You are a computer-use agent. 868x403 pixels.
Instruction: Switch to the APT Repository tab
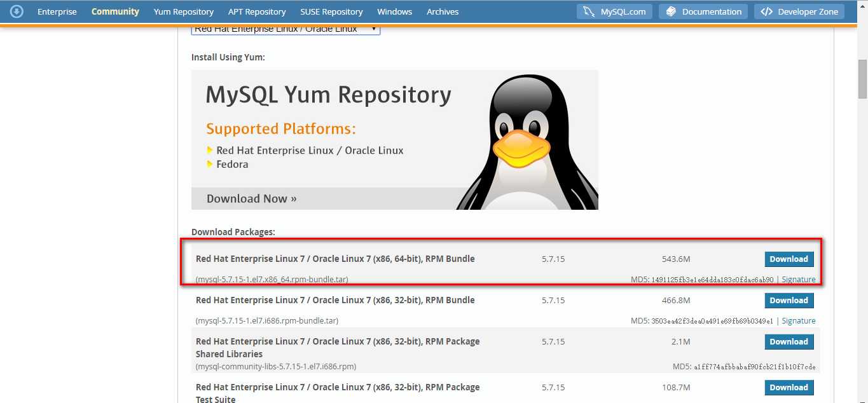(x=257, y=11)
